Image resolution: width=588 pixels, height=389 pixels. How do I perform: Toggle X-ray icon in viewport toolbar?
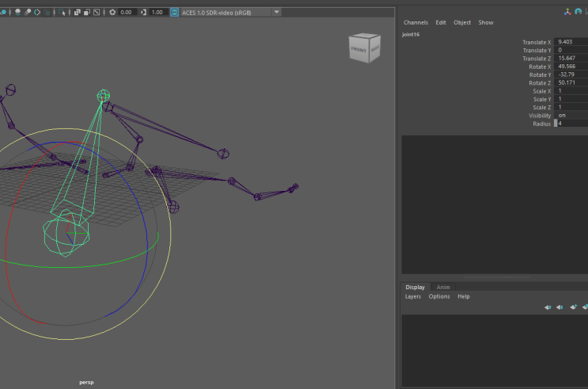(x=78, y=13)
